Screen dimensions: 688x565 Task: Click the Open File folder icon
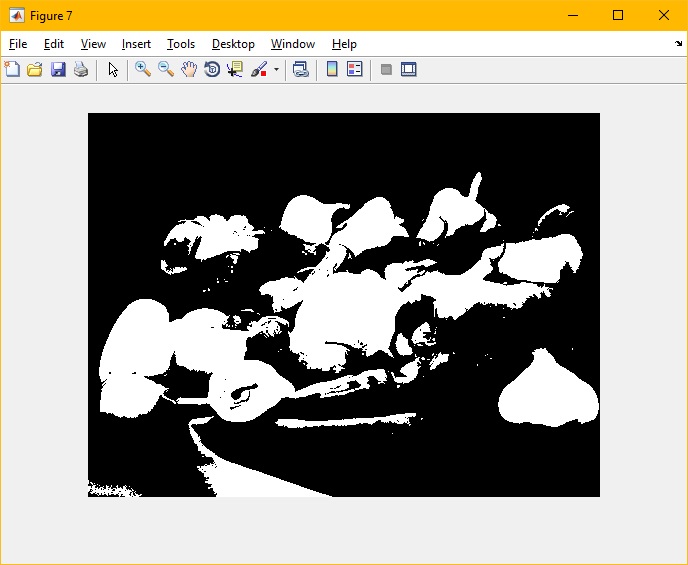[35, 69]
